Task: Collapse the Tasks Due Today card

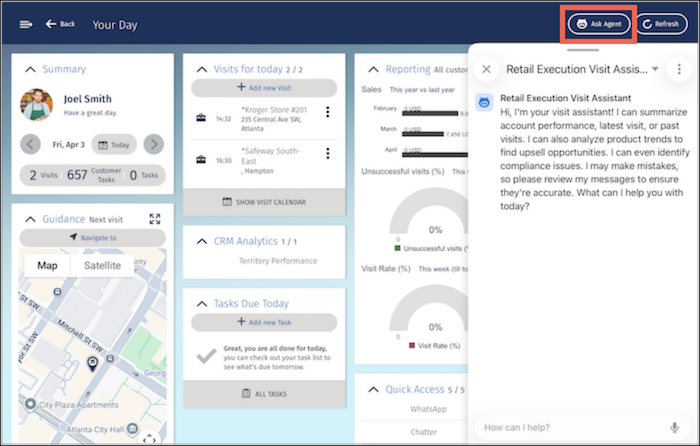Action: [202, 304]
